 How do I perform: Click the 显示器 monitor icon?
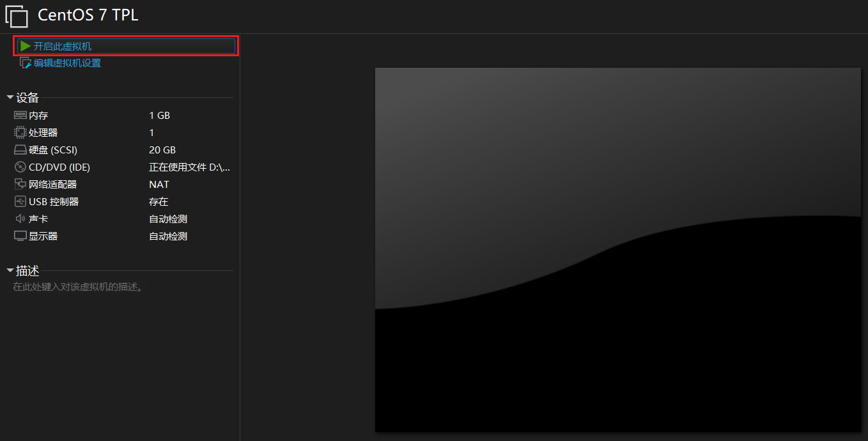20,236
